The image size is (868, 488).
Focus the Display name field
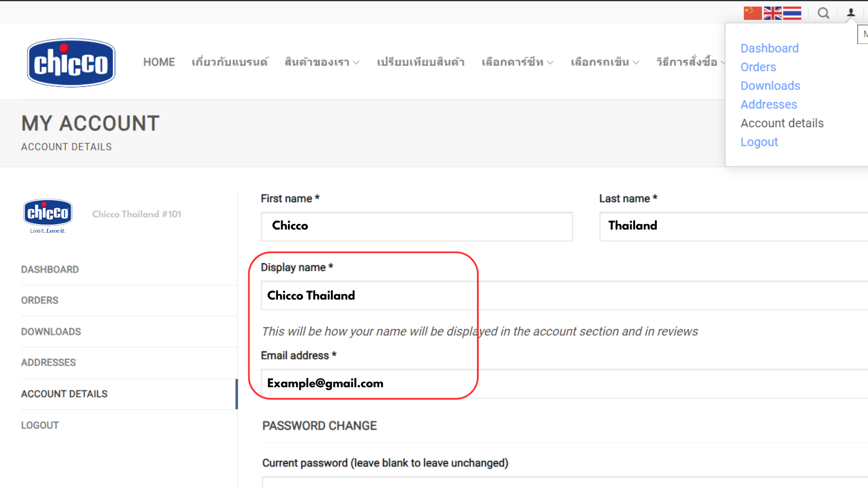pos(564,296)
